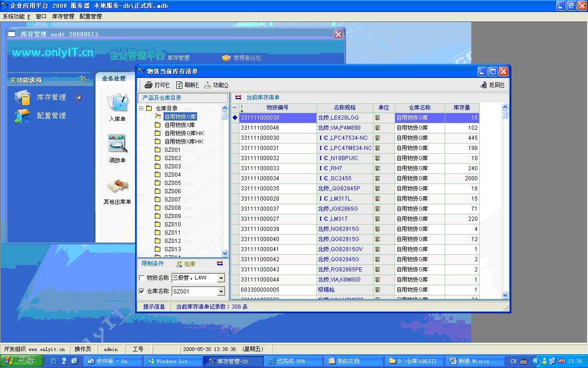Click the Windows 开始 Start button
The image size is (588, 368).
coord(22,361)
